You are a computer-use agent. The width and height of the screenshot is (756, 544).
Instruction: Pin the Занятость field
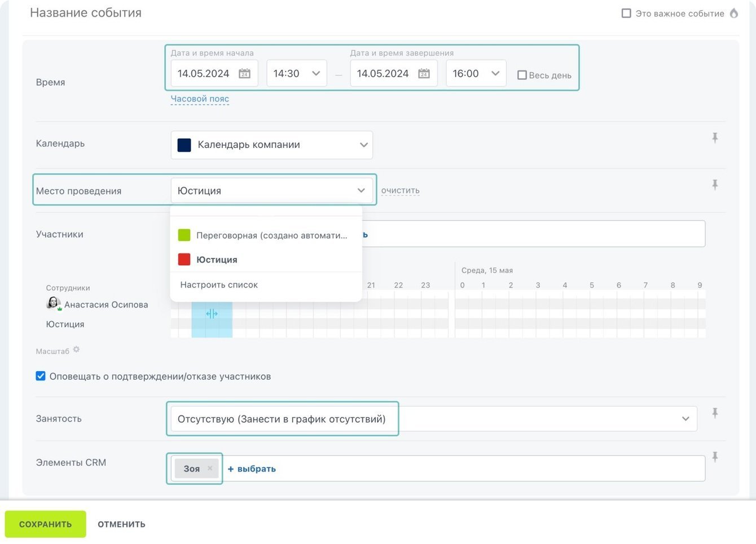715,413
